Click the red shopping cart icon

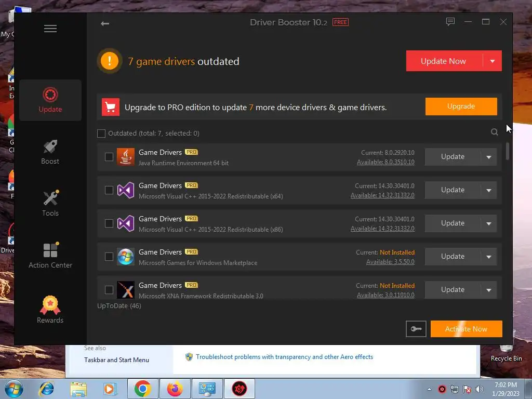point(111,107)
